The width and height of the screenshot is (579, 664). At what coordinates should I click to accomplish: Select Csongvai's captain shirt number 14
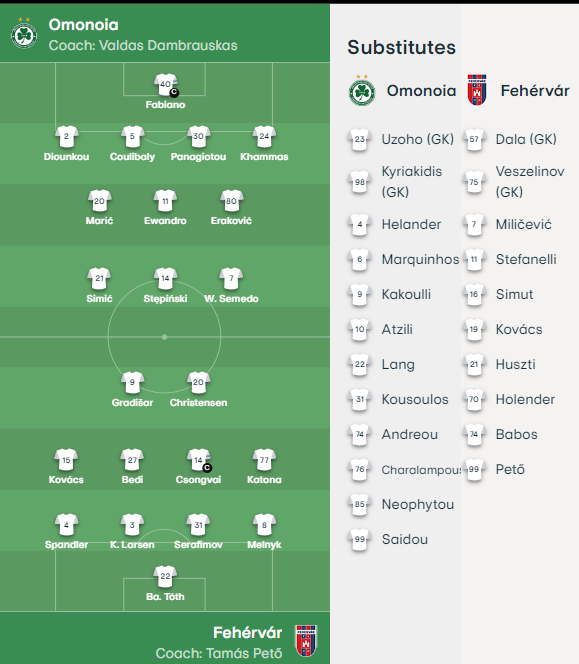click(x=199, y=460)
